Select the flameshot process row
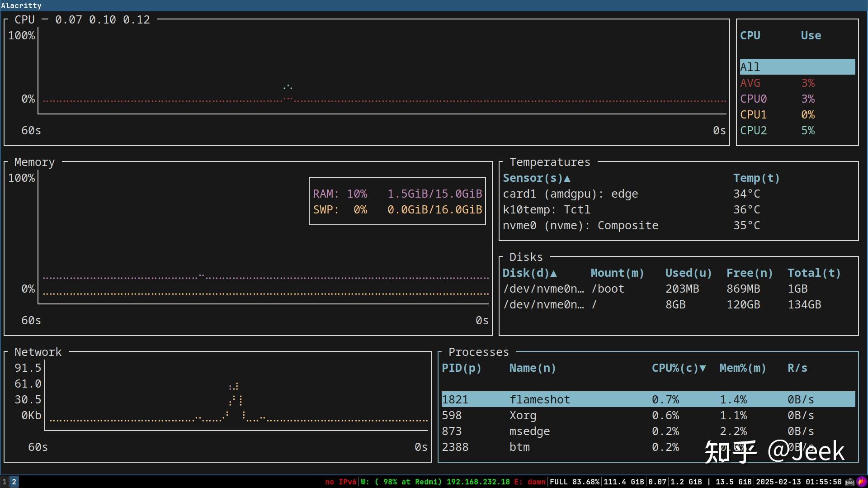 (540, 399)
